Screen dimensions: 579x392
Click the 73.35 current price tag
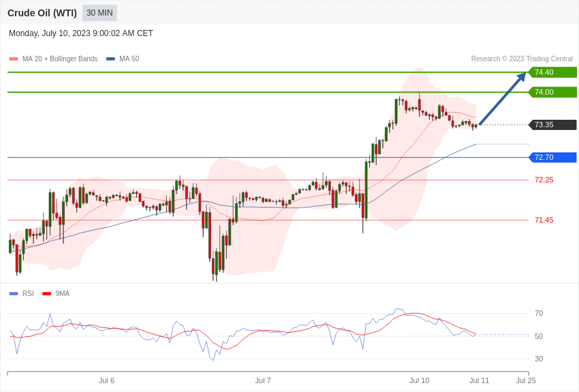pyautogui.click(x=553, y=125)
